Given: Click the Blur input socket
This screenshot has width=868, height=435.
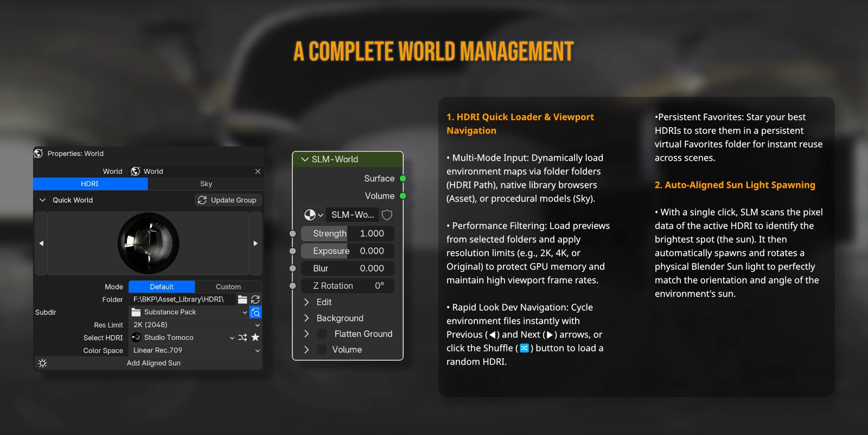Looking at the screenshot, I should pyautogui.click(x=293, y=268).
